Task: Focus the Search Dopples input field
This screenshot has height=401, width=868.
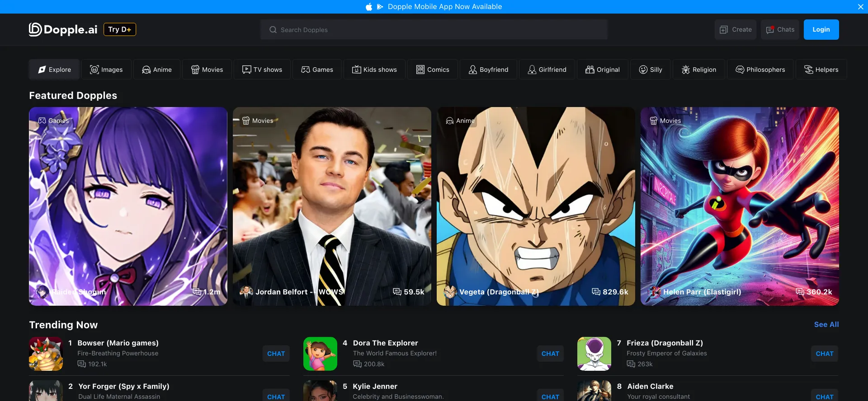Action: [x=434, y=30]
